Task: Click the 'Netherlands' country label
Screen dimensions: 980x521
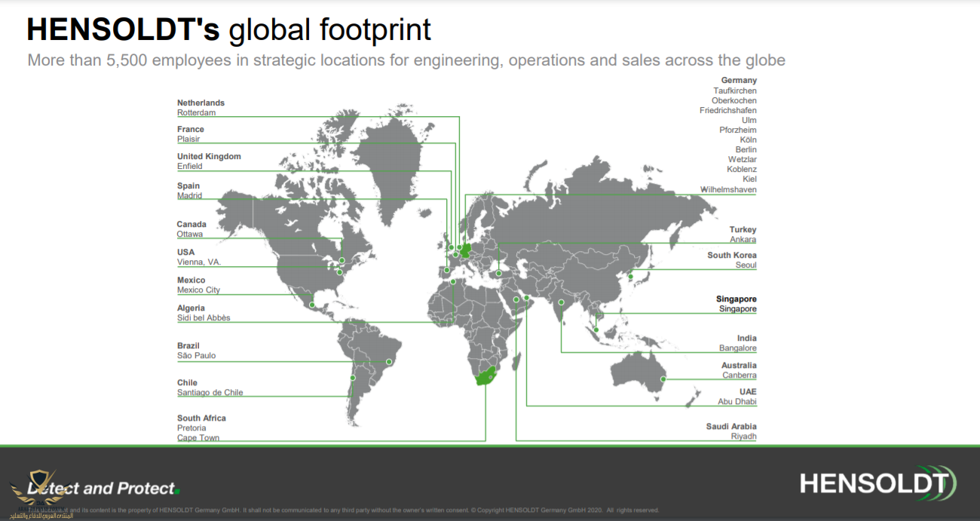Action: pos(201,103)
